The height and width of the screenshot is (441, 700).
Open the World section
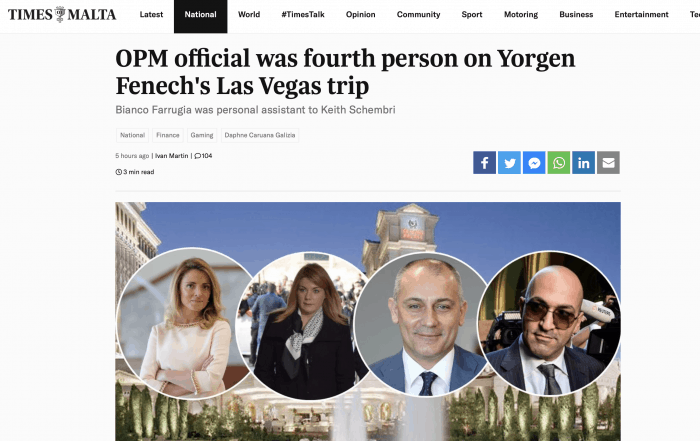pos(249,14)
